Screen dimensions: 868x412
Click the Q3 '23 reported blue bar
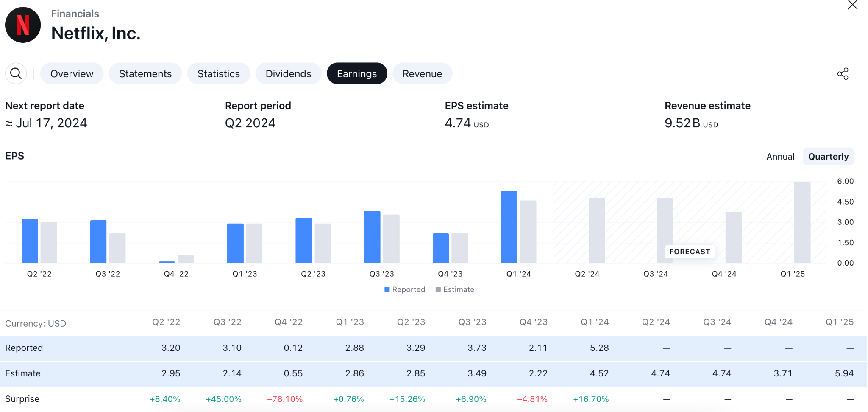[372, 237]
